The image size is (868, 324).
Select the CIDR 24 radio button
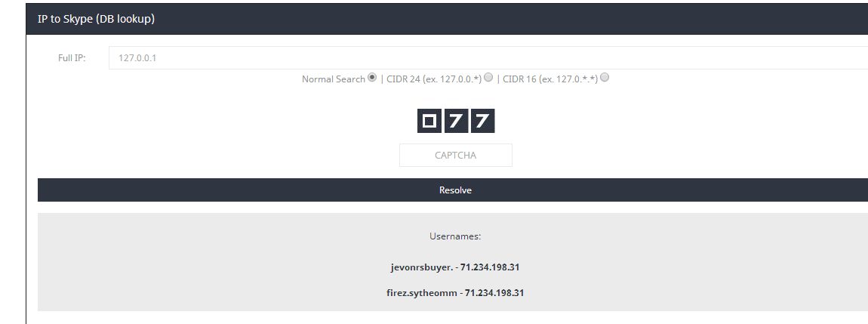click(488, 77)
